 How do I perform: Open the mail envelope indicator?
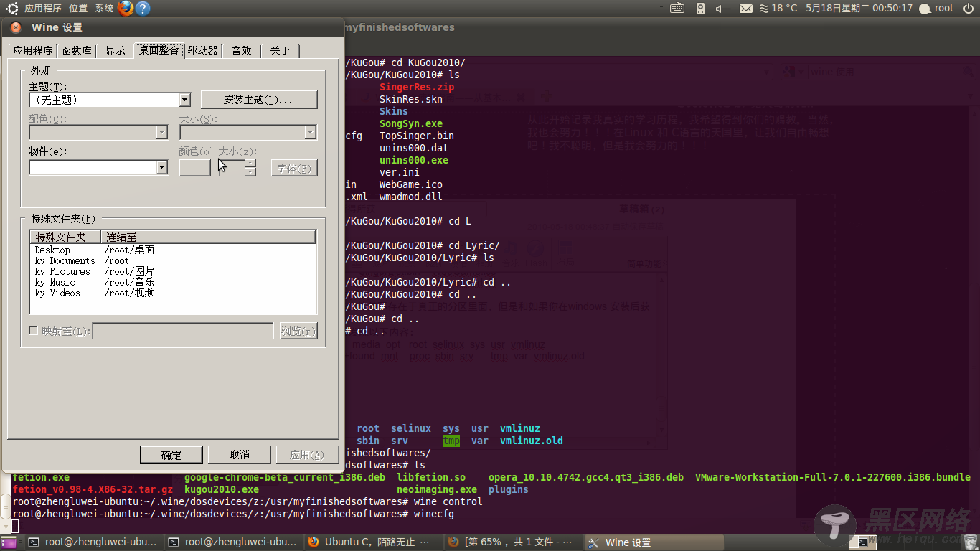(x=746, y=8)
